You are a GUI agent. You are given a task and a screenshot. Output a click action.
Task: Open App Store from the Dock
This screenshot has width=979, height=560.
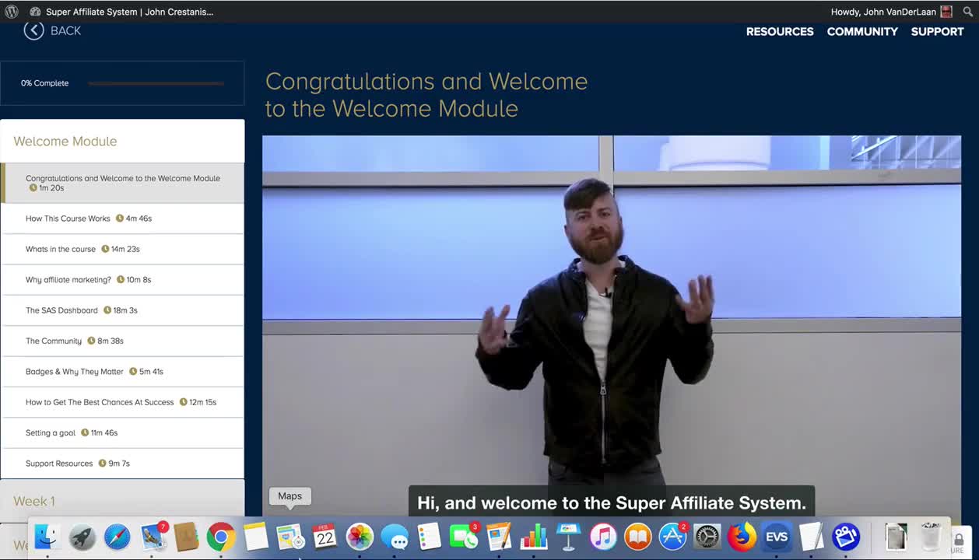point(672,537)
